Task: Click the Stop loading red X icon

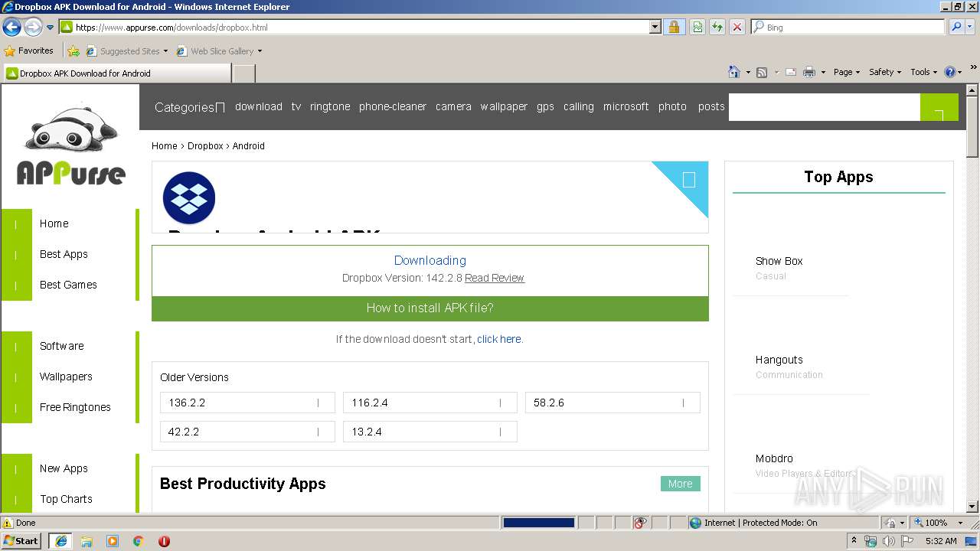Action: pyautogui.click(x=737, y=27)
